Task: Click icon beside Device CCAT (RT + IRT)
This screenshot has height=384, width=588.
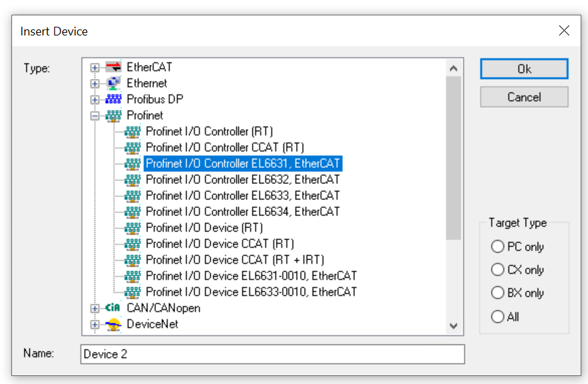Action: [133, 260]
